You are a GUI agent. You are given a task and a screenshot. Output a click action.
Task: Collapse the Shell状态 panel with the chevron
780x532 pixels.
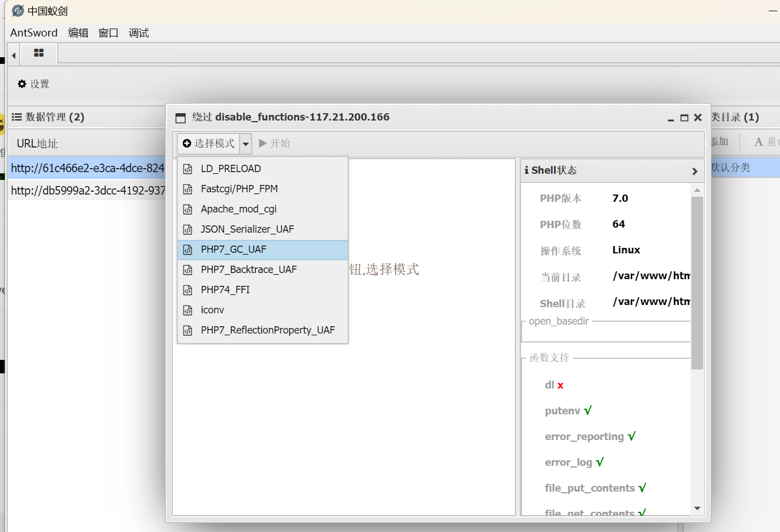tap(695, 171)
